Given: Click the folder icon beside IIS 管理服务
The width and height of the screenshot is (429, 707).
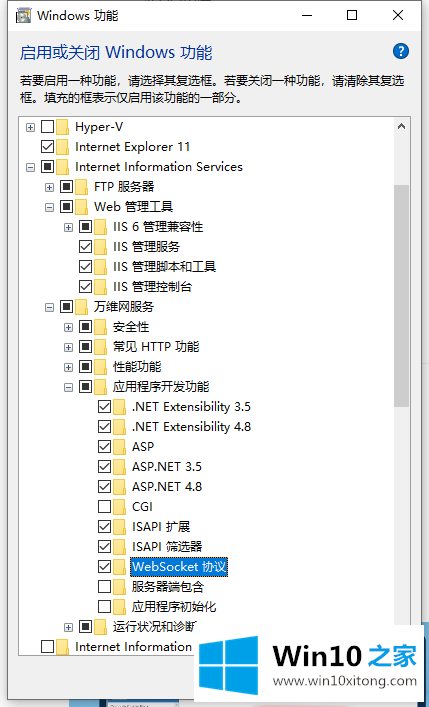Looking at the screenshot, I should 100,246.
